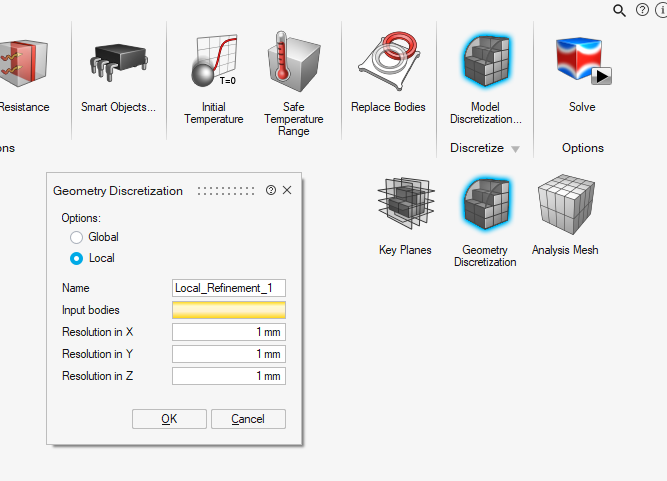Choose Geometry Discretization in flyout
Image resolution: width=667 pixels, height=481 pixels.
point(485,222)
